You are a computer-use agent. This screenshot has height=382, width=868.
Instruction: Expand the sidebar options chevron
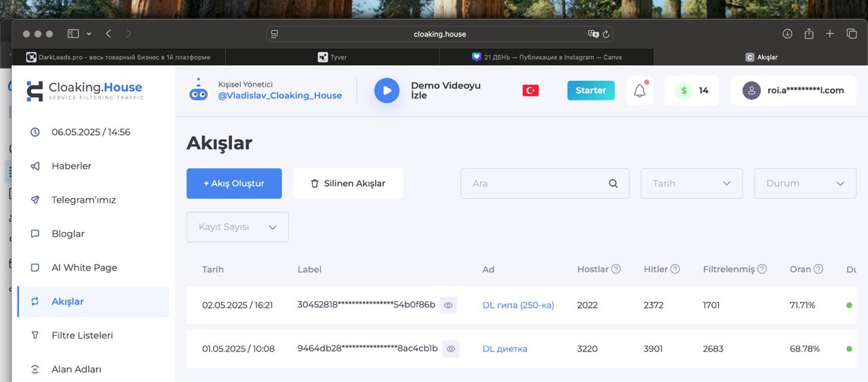89,34
